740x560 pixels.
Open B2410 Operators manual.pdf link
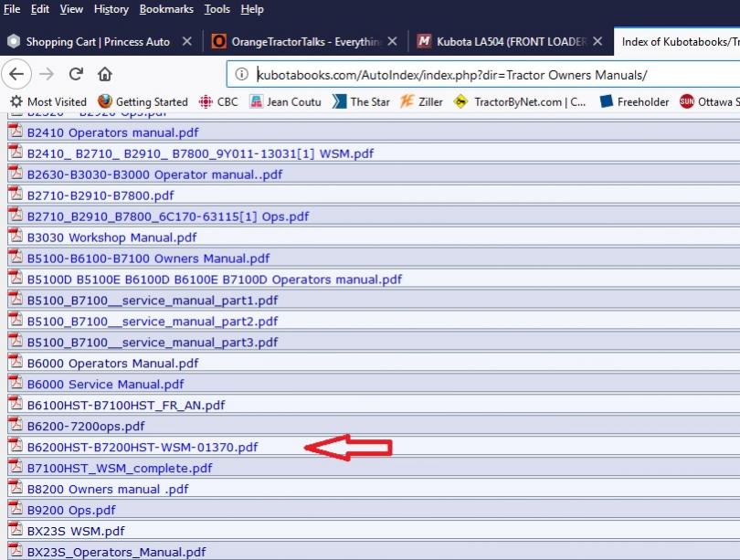pyautogui.click(x=112, y=132)
